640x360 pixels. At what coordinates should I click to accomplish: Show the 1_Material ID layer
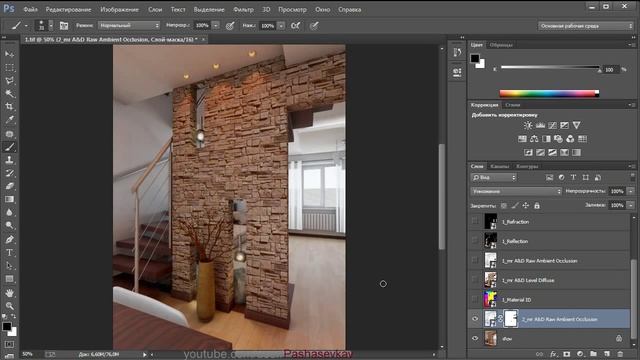(475, 300)
